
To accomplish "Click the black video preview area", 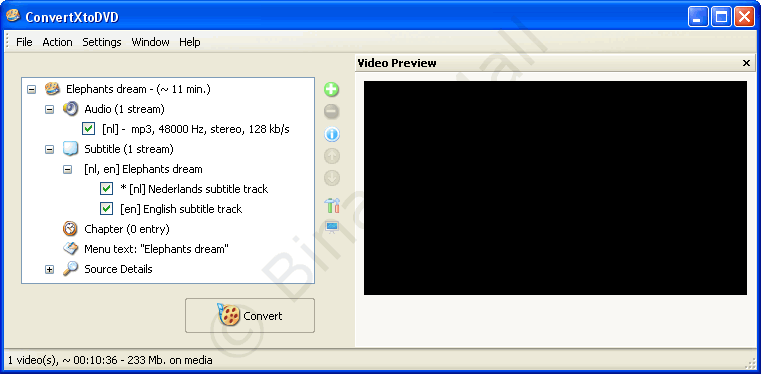I will (x=555, y=188).
